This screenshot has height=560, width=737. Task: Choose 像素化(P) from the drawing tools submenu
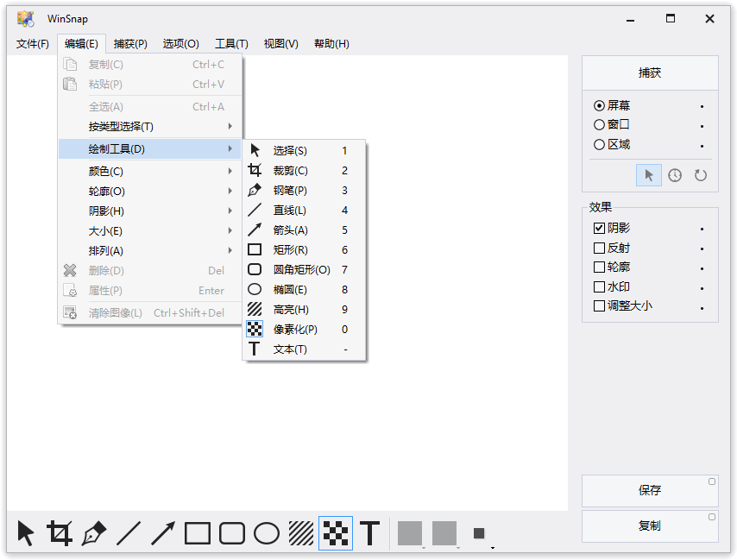[295, 329]
